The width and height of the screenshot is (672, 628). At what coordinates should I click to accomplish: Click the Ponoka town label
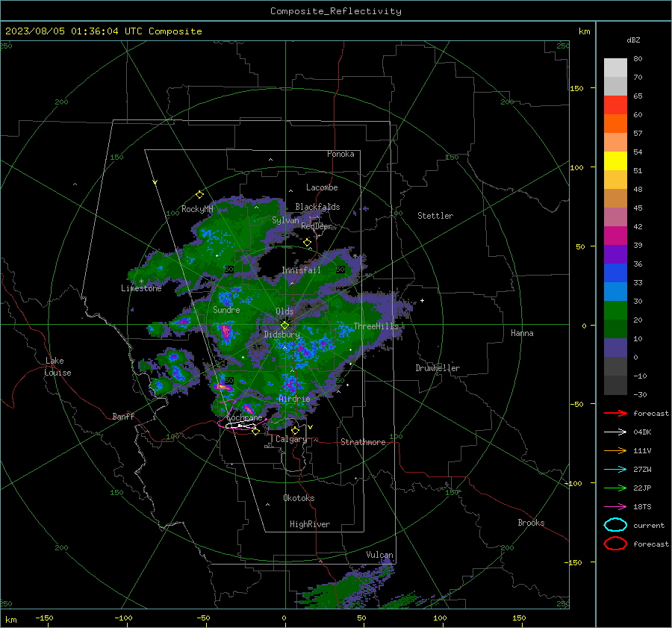[340, 154]
